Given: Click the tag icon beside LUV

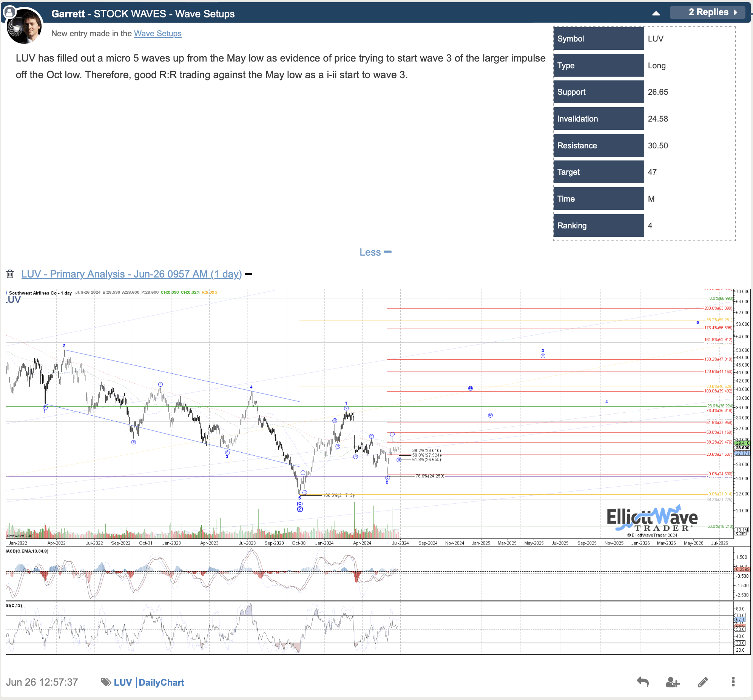Looking at the screenshot, I should coord(106,682).
